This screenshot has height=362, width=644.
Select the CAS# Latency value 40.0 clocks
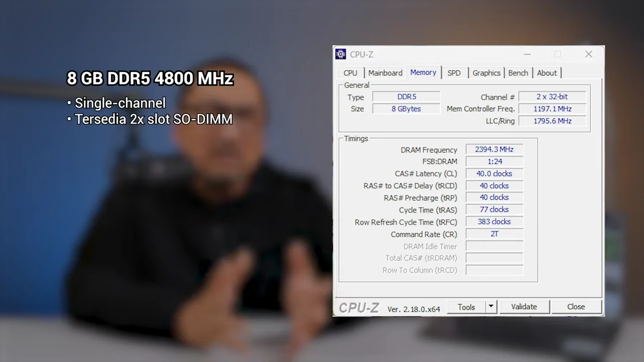[x=494, y=173]
